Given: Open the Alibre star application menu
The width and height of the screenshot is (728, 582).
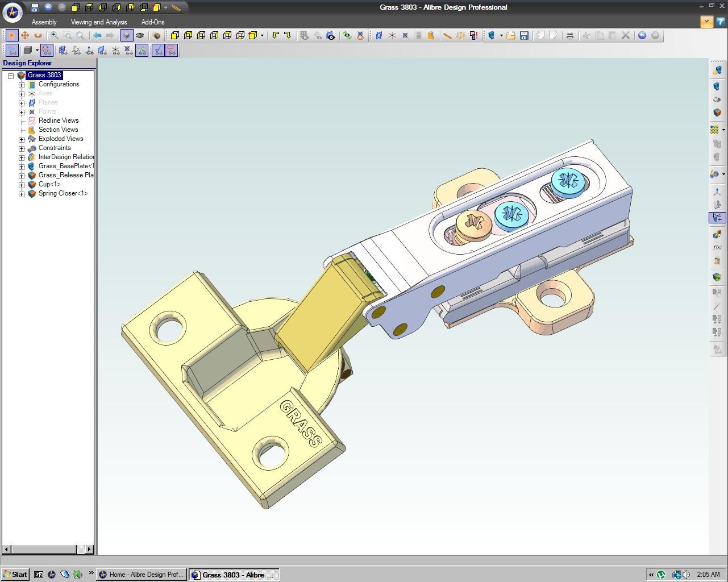Looking at the screenshot, I should tap(13, 11).
